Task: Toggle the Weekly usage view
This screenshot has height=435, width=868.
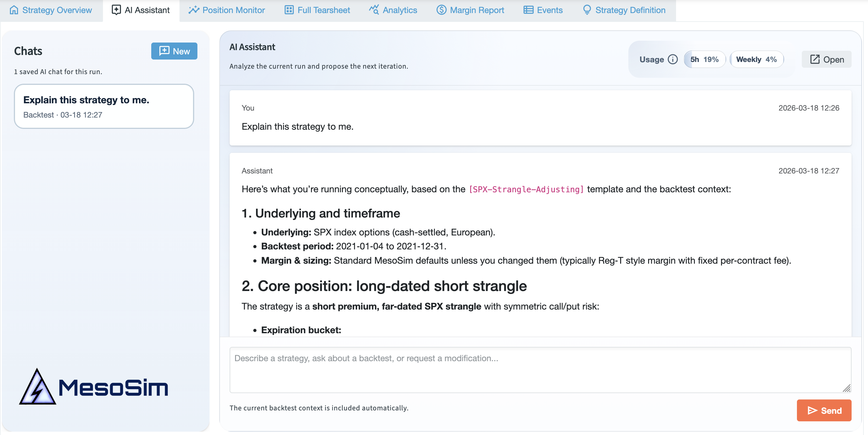Action: (756, 59)
